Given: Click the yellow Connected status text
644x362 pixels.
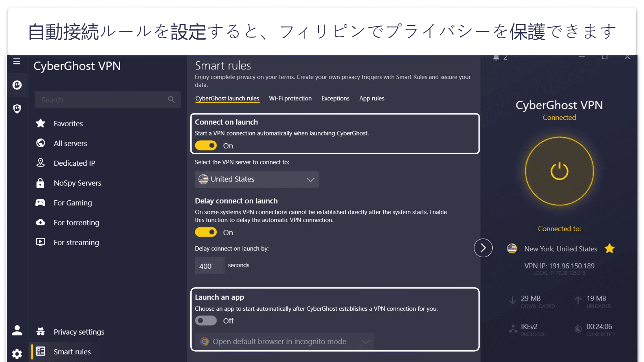Looking at the screenshot, I should (559, 117).
